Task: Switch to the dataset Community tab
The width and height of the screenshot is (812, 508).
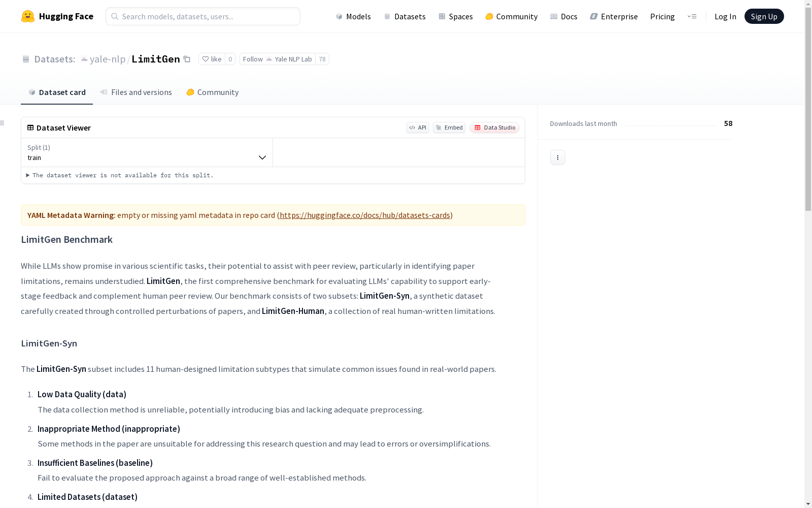Action: click(213, 92)
